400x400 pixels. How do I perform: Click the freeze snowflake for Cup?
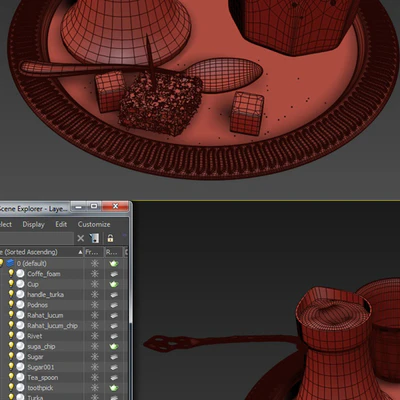click(95, 284)
